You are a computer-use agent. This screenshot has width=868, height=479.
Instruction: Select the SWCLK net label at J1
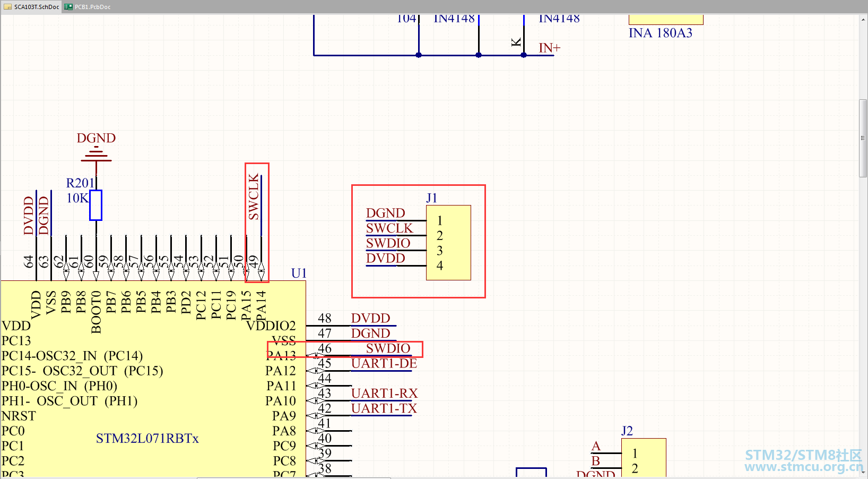click(x=389, y=228)
